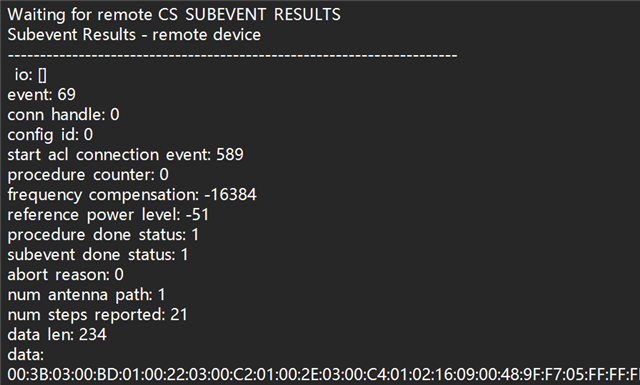The width and height of the screenshot is (640, 385).
Task: Click the frequency compensation value -16384
Action: (230, 195)
